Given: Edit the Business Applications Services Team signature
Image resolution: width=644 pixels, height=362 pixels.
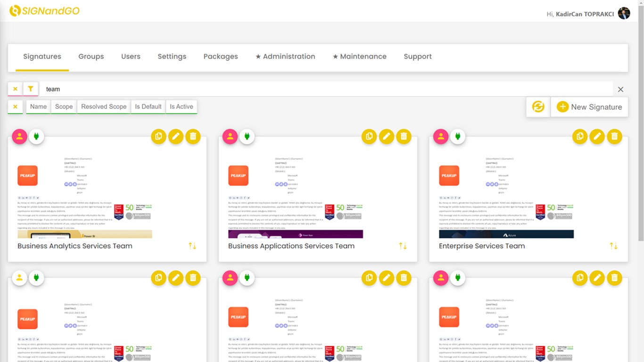Looking at the screenshot, I should point(387,137).
